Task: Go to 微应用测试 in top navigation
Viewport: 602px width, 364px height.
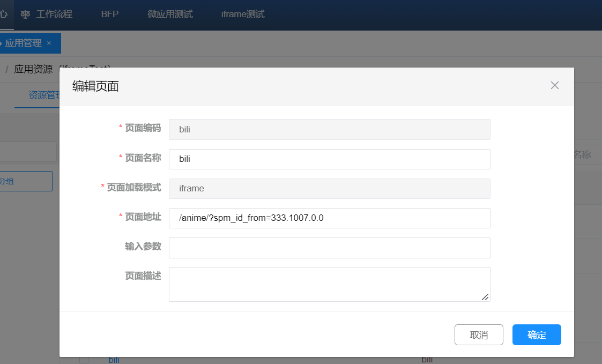Action: coord(170,14)
